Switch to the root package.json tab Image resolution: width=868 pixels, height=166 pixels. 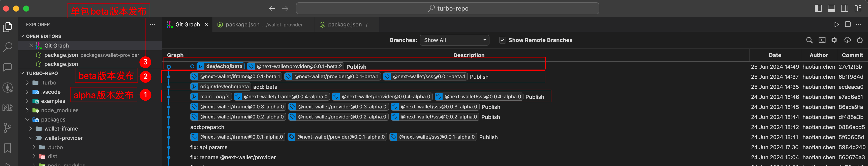(347, 25)
